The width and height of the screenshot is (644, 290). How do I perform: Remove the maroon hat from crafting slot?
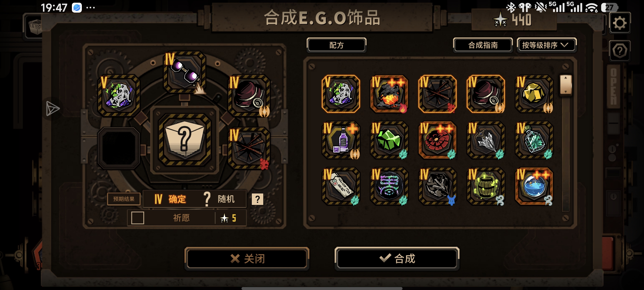pos(249,96)
